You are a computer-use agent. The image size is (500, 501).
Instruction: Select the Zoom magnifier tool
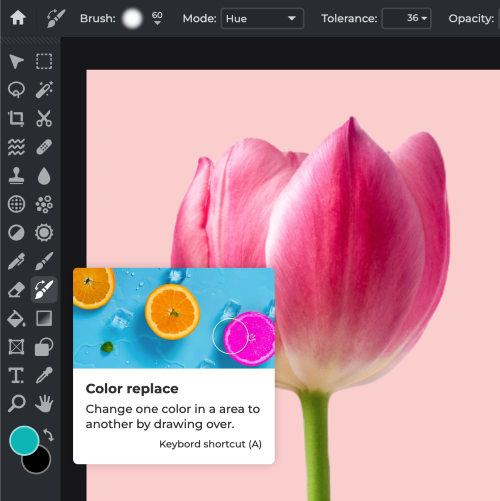pyautogui.click(x=16, y=404)
